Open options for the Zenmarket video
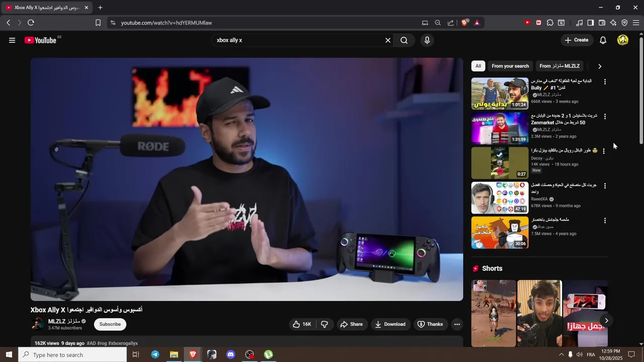 pos(605,116)
